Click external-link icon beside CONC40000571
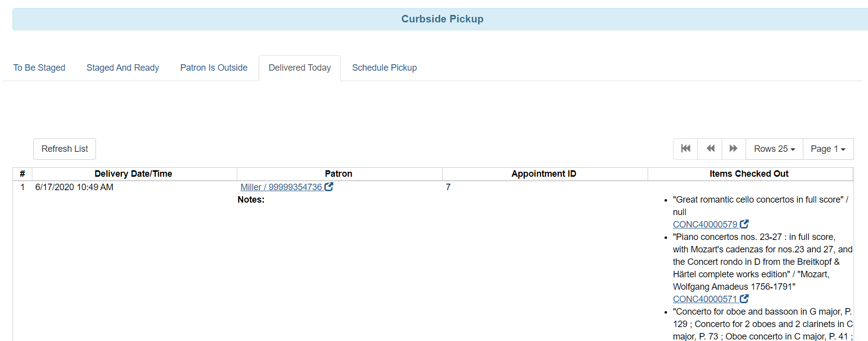The height and width of the screenshot is (341, 868). point(744,299)
